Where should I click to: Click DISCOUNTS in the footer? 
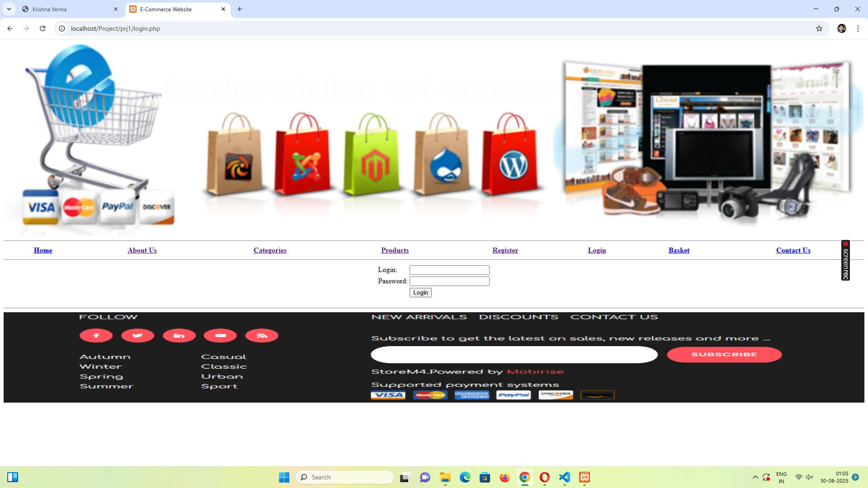519,317
